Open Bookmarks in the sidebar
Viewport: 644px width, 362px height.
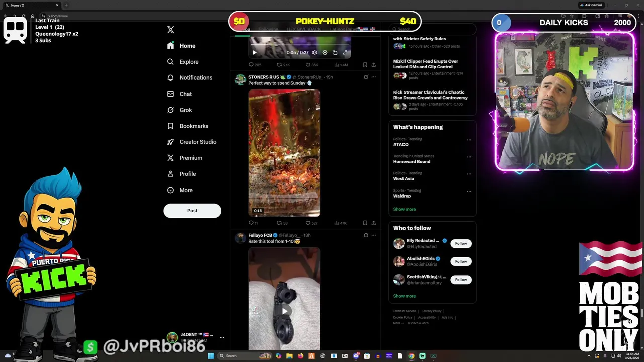pos(187,126)
